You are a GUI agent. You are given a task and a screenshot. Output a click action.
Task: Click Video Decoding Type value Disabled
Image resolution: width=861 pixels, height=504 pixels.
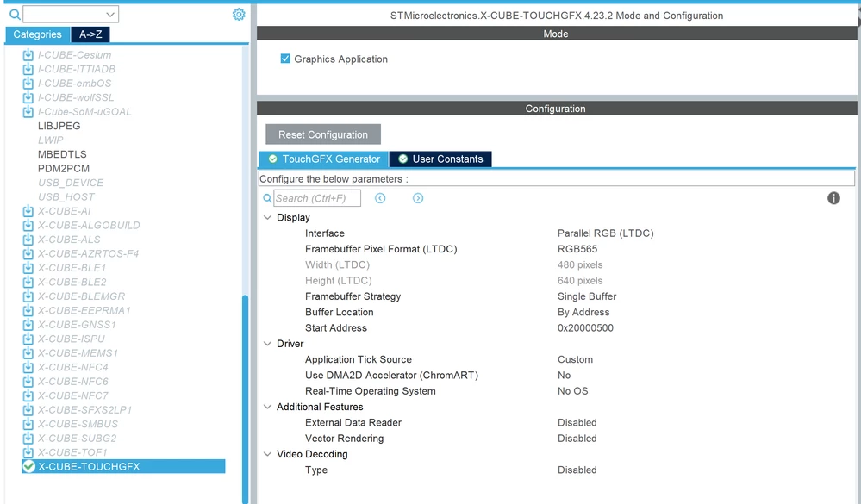pyautogui.click(x=577, y=470)
